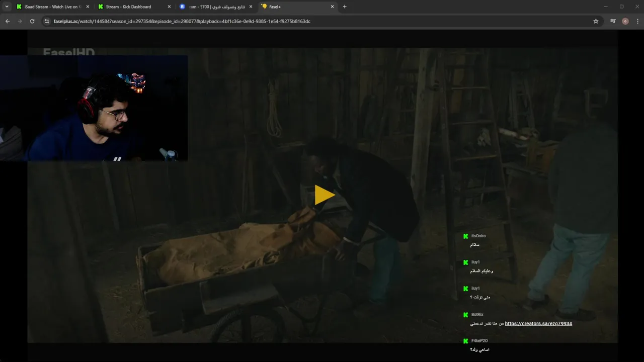Click the username BotRix in chat

(477, 315)
